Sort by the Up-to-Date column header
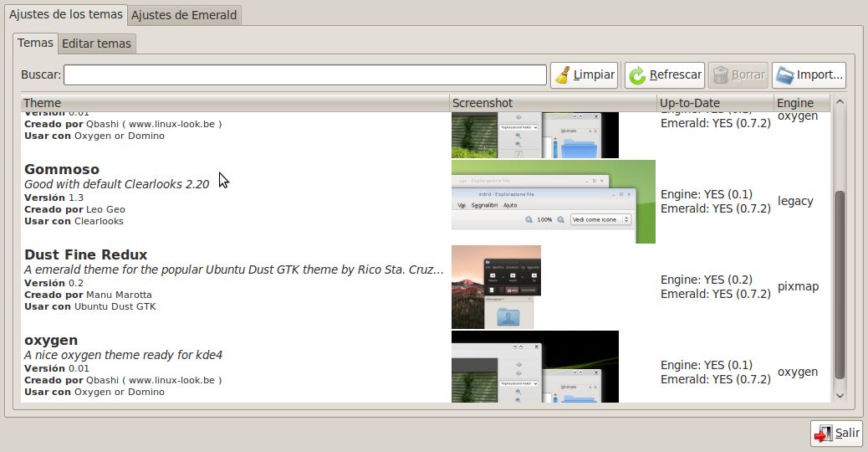The height and width of the screenshot is (452, 868). click(715, 103)
